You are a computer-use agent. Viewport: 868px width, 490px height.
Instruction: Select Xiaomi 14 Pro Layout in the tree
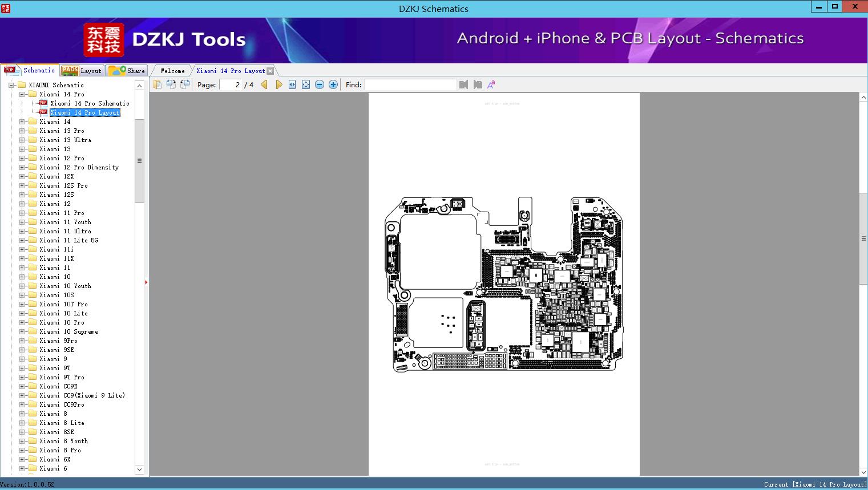(x=85, y=112)
